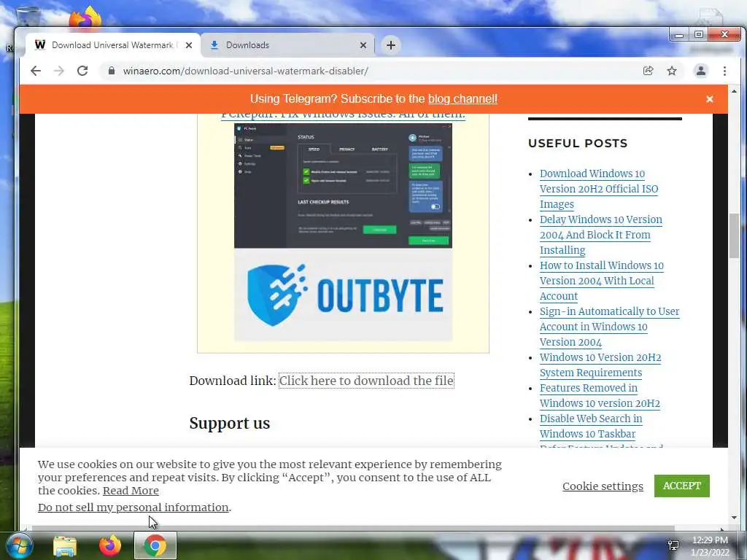The image size is (747, 560).
Task: Open the share page icon
Action: [648, 71]
